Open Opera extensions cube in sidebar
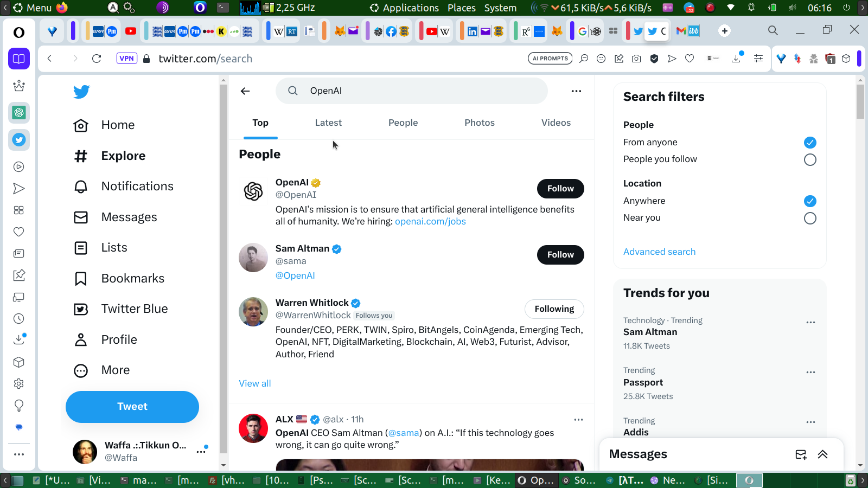 pyautogui.click(x=19, y=362)
